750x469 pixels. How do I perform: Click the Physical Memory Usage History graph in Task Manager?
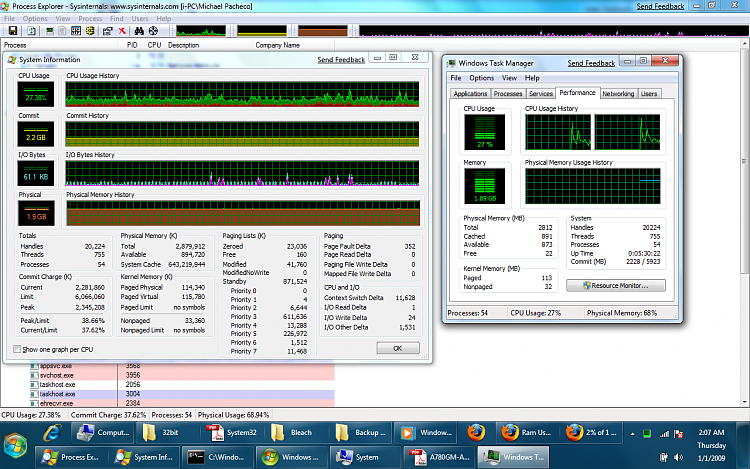coord(593,186)
